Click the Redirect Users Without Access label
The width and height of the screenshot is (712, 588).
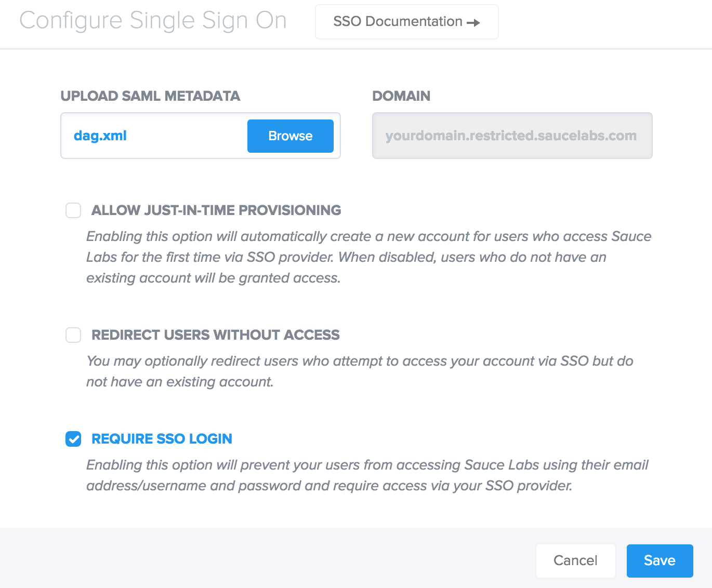pos(215,335)
